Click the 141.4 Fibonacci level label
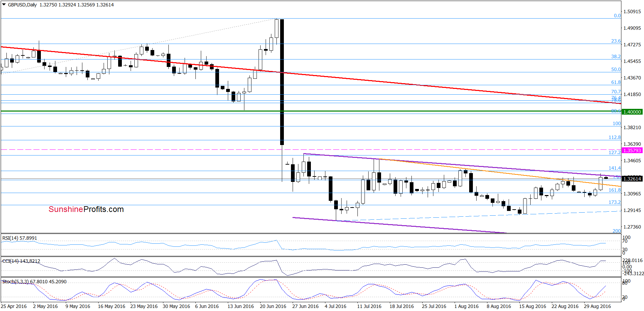Image resolution: width=644 pixels, height=311 pixels. 615,168
